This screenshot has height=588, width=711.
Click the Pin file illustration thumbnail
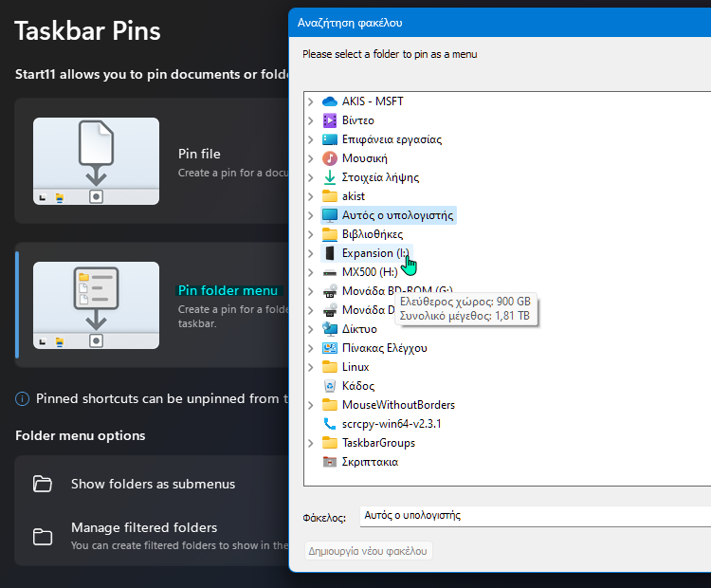pos(96,161)
